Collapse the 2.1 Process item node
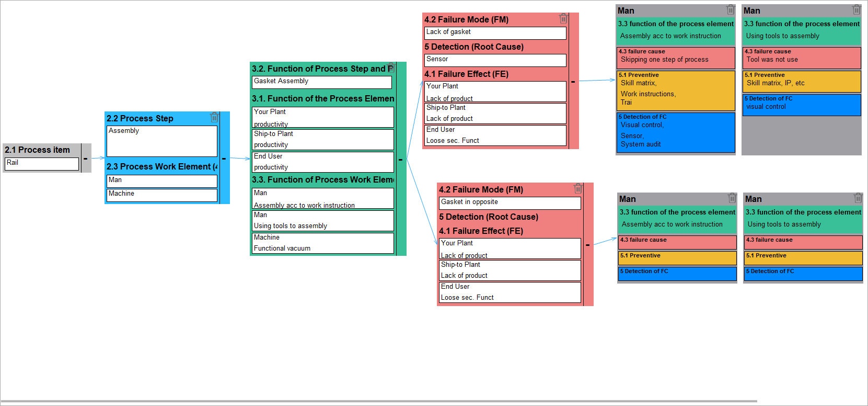 pos(86,158)
